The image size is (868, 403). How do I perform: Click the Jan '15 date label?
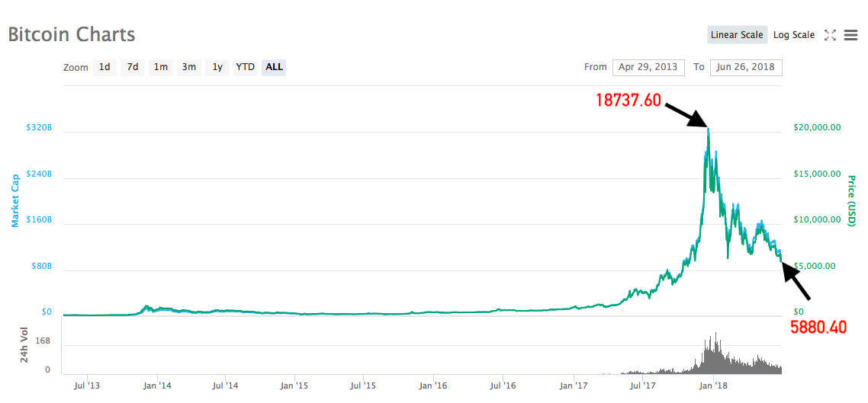295,385
